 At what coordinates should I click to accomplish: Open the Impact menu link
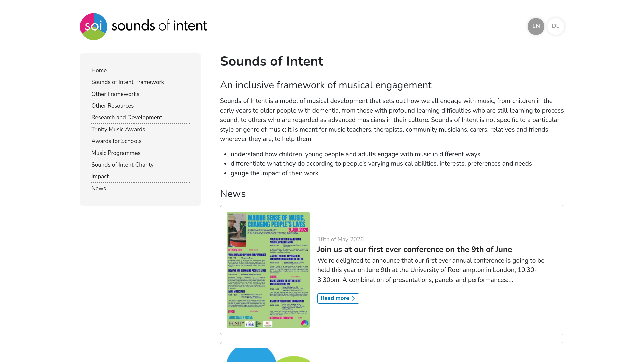(x=140, y=176)
